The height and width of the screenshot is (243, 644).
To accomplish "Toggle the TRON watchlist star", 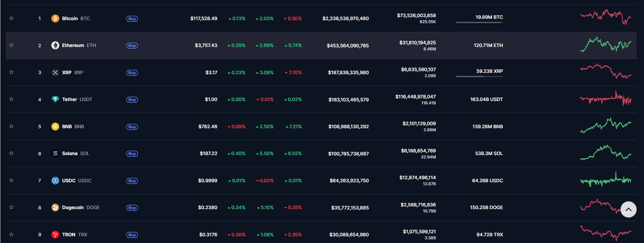I will tap(11, 234).
